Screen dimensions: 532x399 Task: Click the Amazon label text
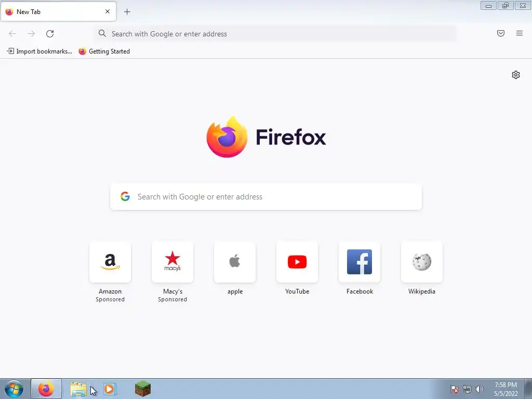click(110, 291)
